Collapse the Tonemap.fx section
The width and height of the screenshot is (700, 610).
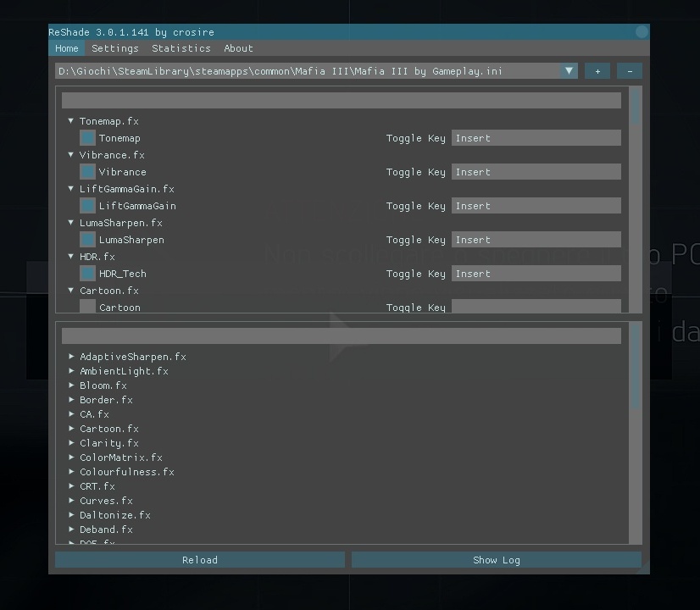pyautogui.click(x=70, y=121)
